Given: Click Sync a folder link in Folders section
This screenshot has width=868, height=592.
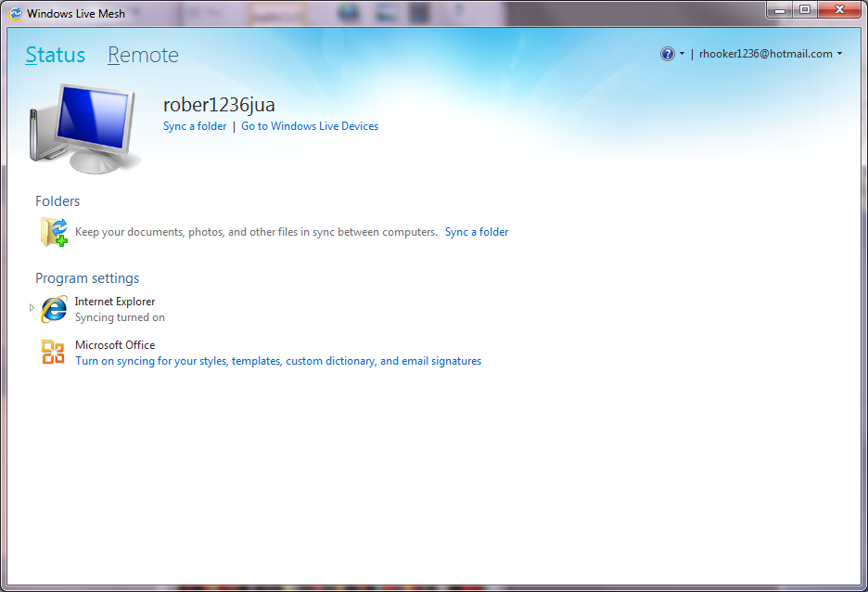Looking at the screenshot, I should [477, 232].
